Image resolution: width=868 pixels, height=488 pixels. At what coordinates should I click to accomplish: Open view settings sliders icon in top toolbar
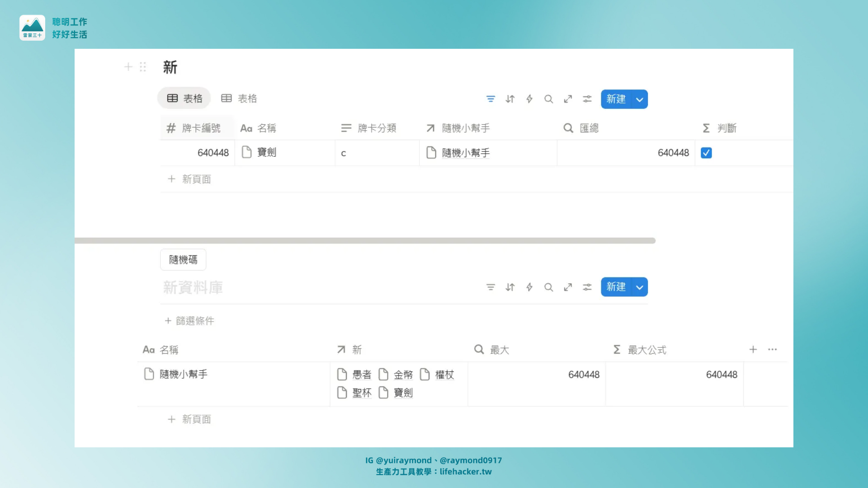[x=587, y=99]
